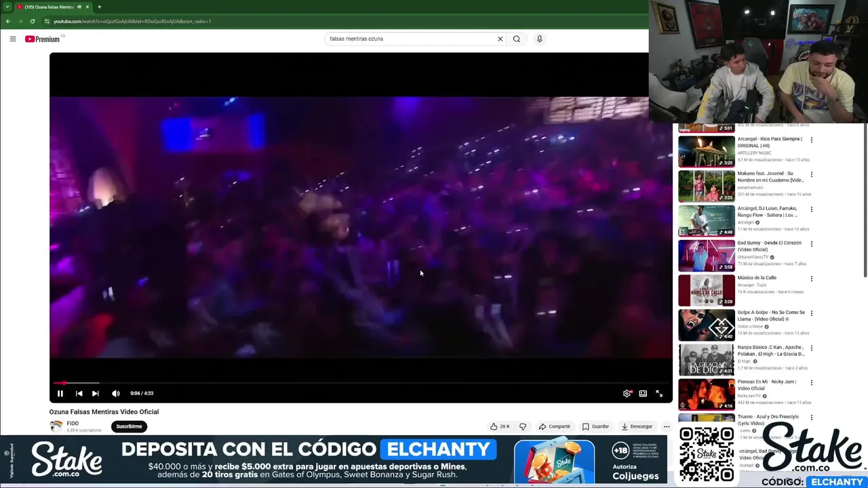Save video with Guardar button
The width and height of the screenshot is (868, 488).
pyautogui.click(x=595, y=426)
